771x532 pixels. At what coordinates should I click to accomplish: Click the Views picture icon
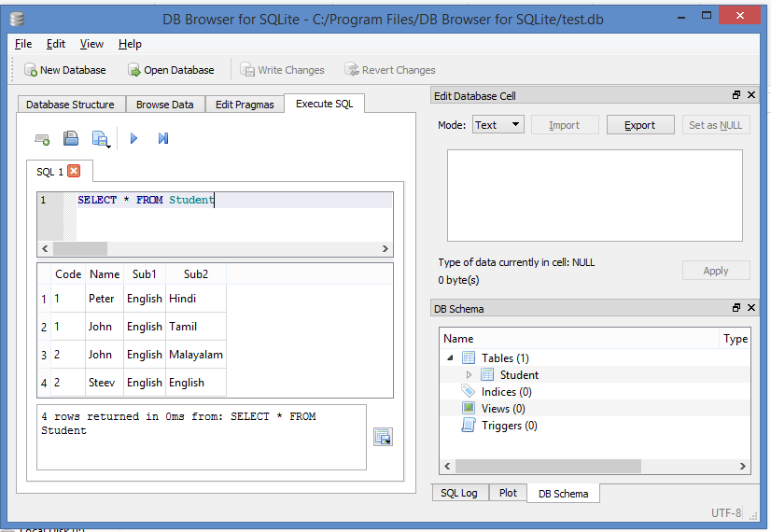[x=469, y=408]
